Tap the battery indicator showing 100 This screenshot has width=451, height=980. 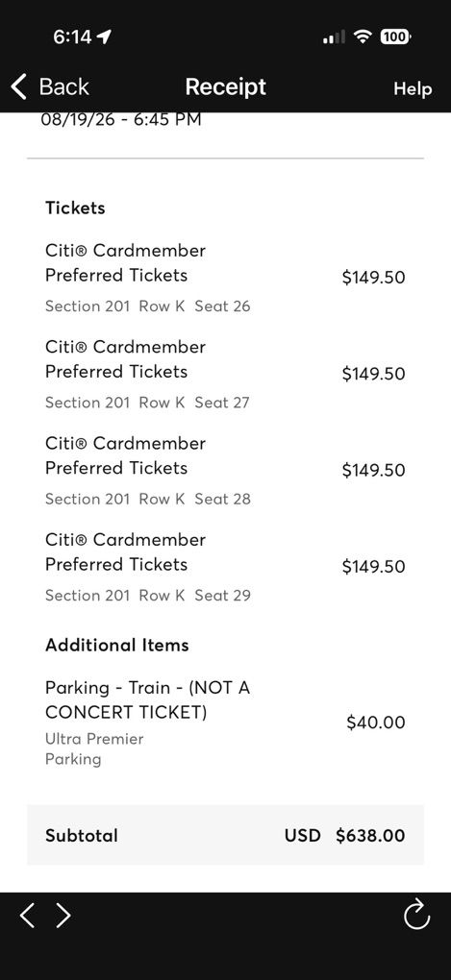394,37
